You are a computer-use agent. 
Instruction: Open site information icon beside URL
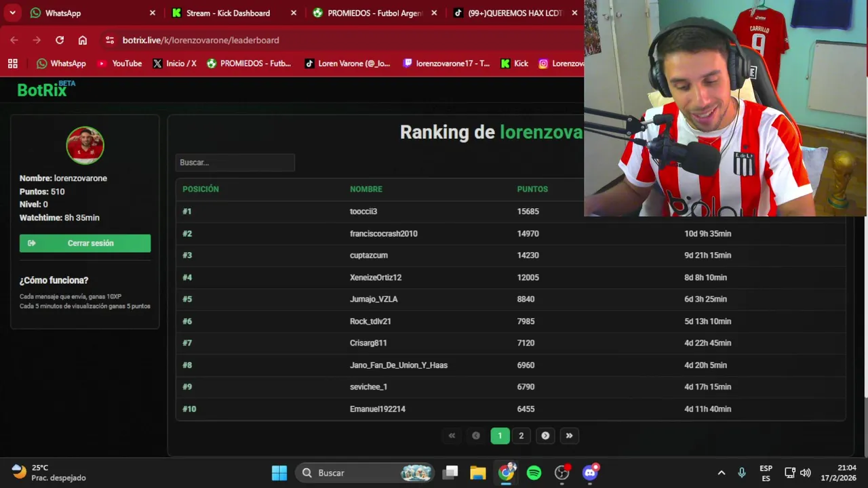(x=110, y=40)
